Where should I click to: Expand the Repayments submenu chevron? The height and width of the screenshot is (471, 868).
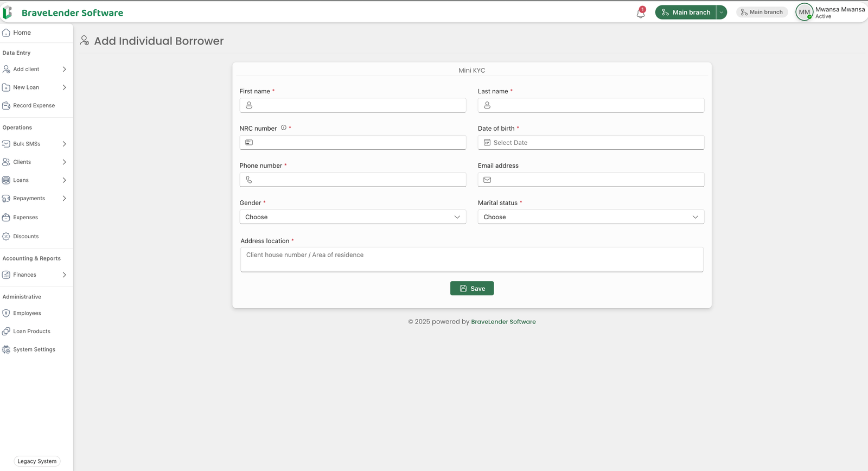pyautogui.click(x=64, y=199)
